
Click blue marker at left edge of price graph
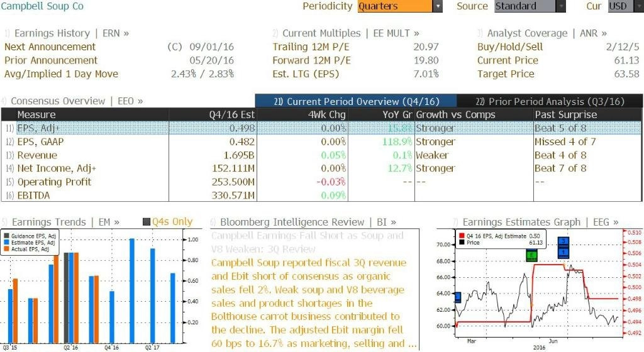(458, 297)
